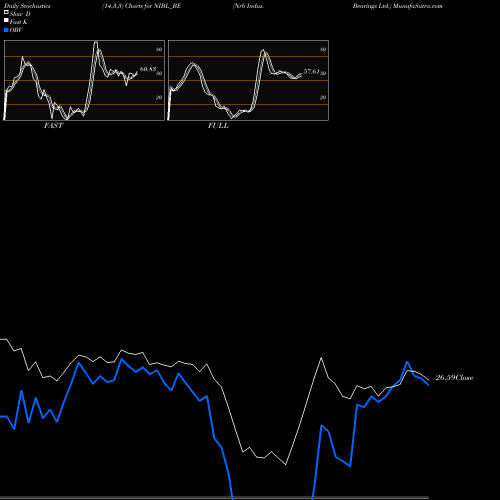Click the Slow D legend label
This screenshot has width=500, height=500.
(20, 14)
